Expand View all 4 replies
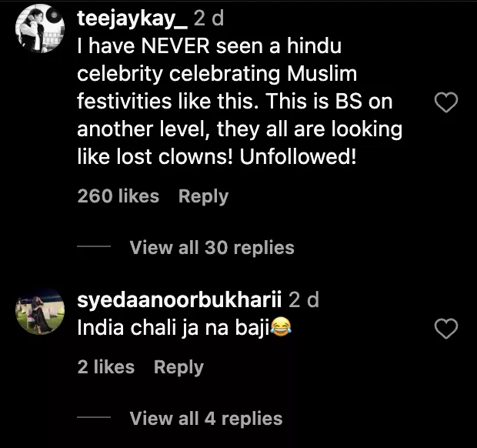 click(x=205, y=419)
